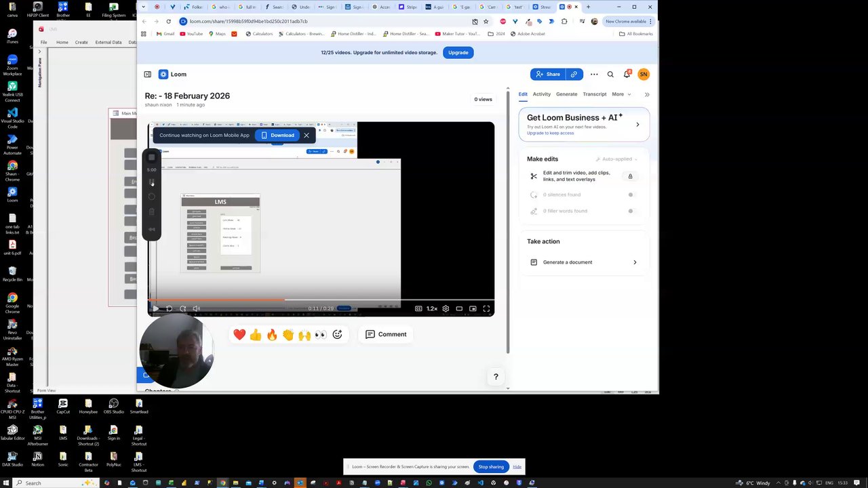The width and height of the screenshot is (868, 488).
Task: Dismiss the Loom Mobile App banner
Action: 307,135
